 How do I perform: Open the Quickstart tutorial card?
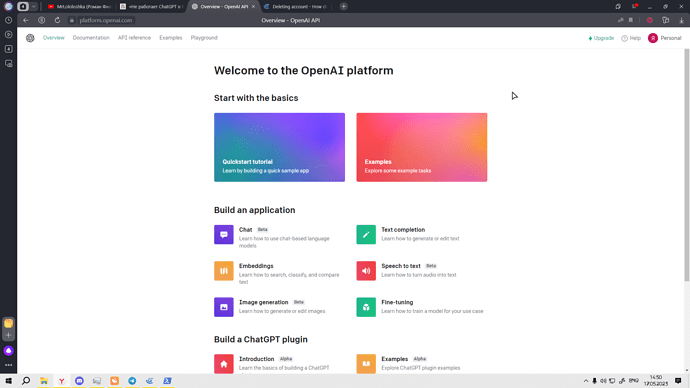tap(279, 147)
